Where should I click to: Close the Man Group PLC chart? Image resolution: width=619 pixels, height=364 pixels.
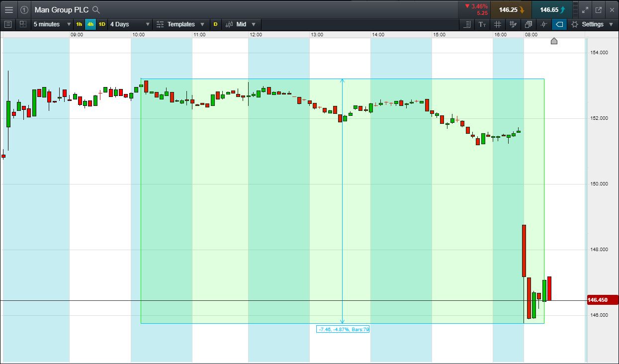612,9
